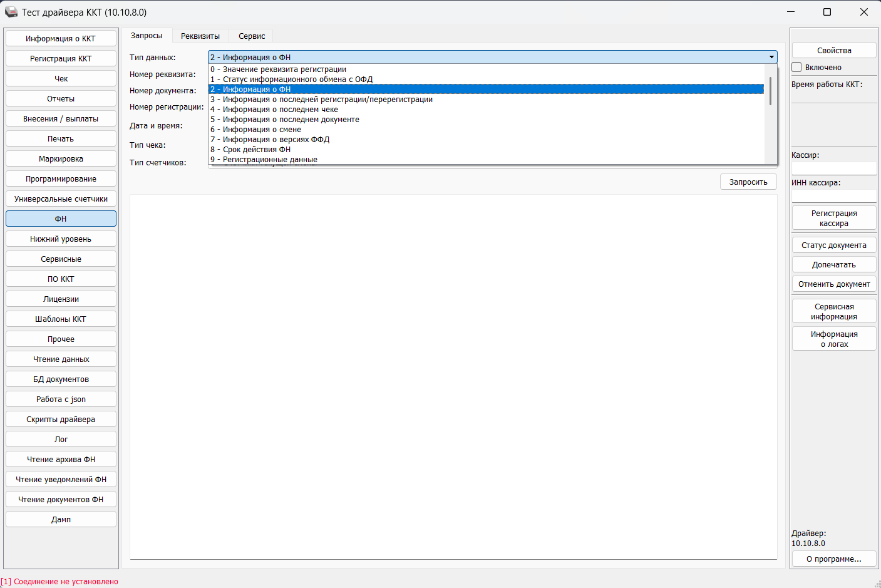Open Шаблоны ККТ section

pos(61,319)
